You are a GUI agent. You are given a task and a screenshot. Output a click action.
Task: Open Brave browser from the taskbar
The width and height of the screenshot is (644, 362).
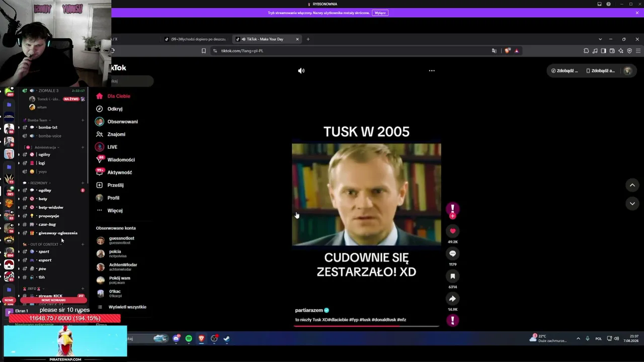coord(201,339)
